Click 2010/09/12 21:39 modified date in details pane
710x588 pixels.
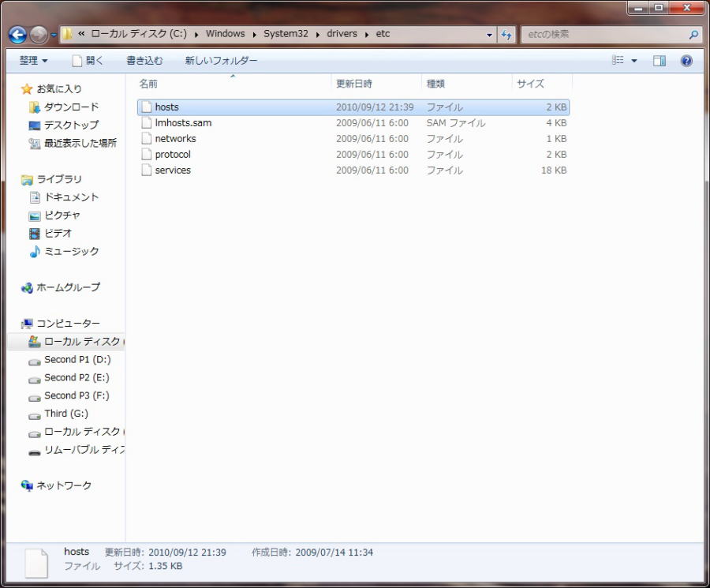187,552
